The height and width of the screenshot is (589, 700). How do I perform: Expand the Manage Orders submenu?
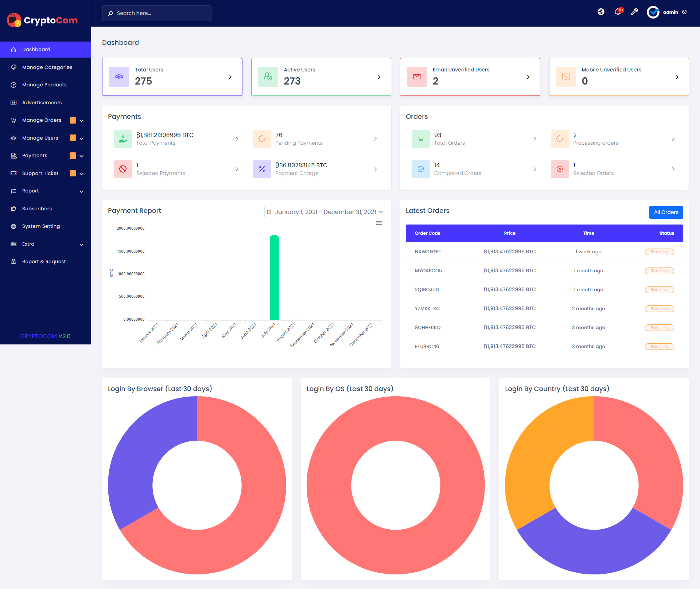(82, 121)
